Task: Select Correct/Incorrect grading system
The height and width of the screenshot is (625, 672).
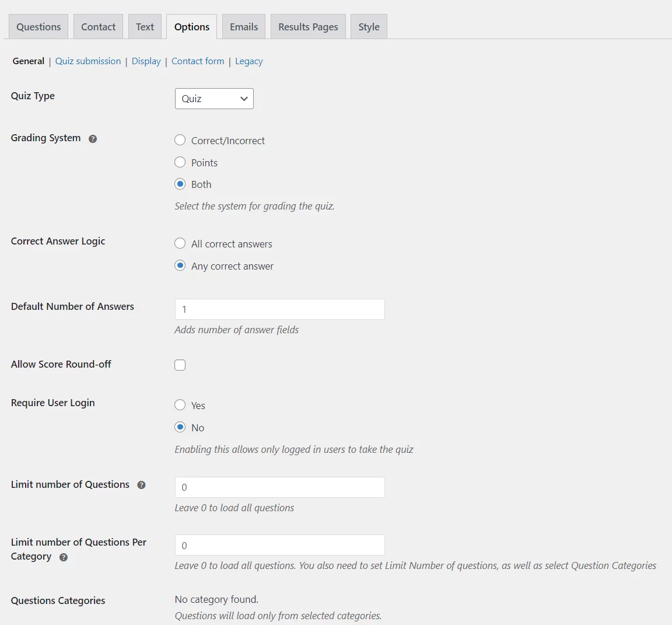Action: (180, 140)
